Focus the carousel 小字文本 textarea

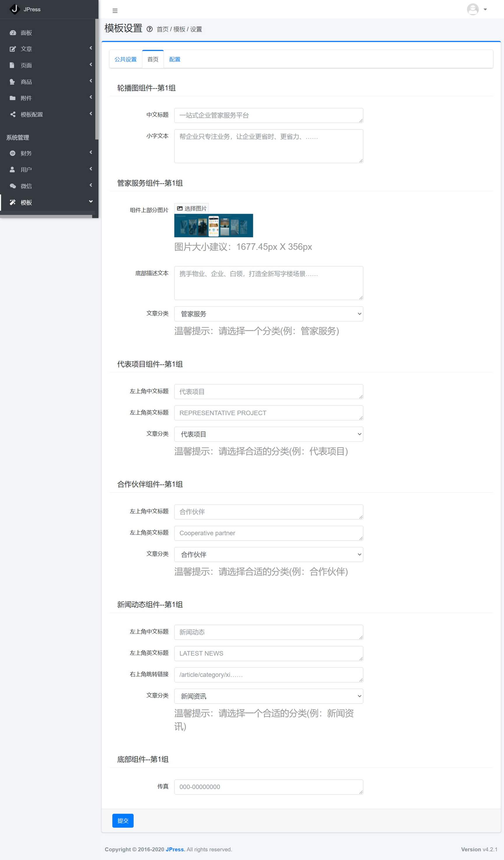(269, 146)
